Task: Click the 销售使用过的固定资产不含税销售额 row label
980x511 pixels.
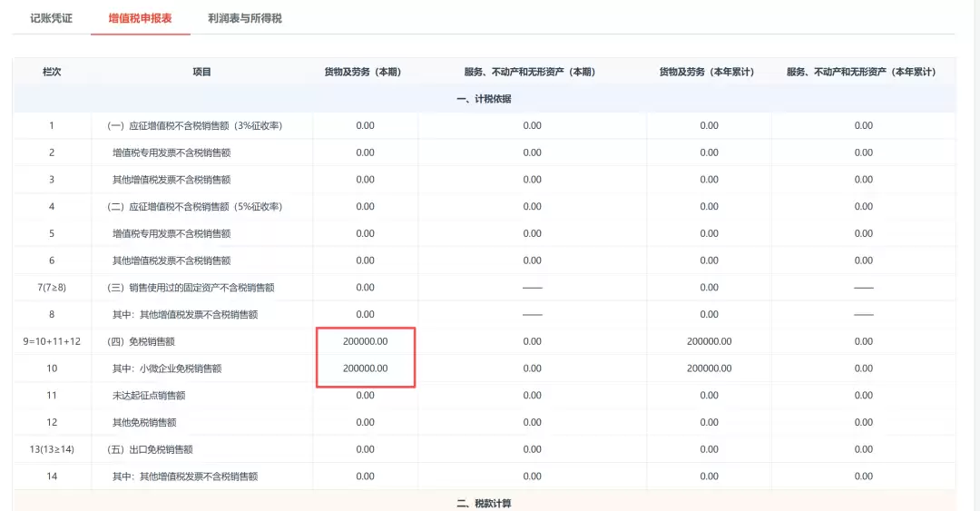Action: tap(191, 288)
